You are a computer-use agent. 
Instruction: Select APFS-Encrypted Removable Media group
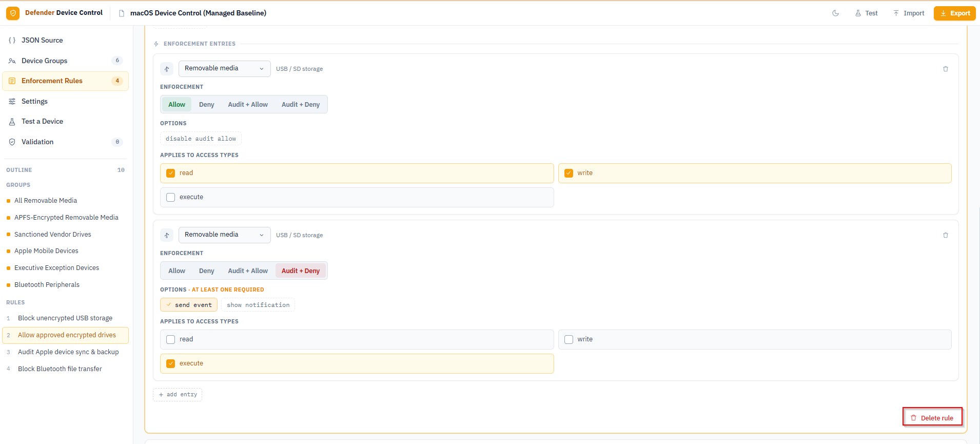(66, 218)
